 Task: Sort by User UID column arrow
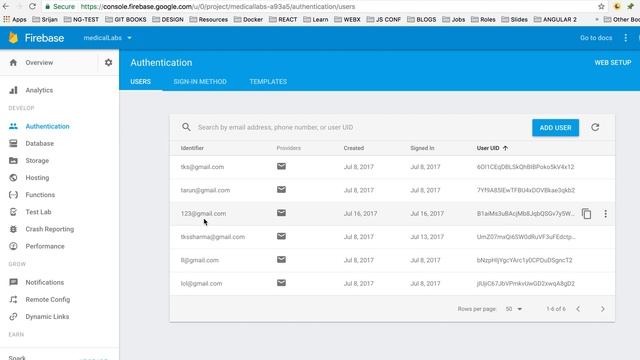(505, 148)
